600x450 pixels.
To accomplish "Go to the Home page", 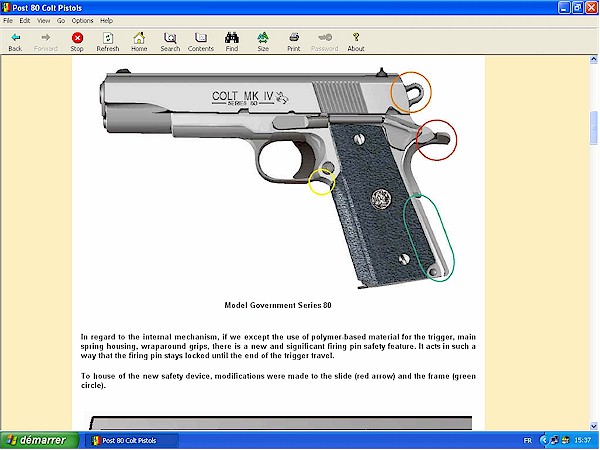I will tap(139, 41).
